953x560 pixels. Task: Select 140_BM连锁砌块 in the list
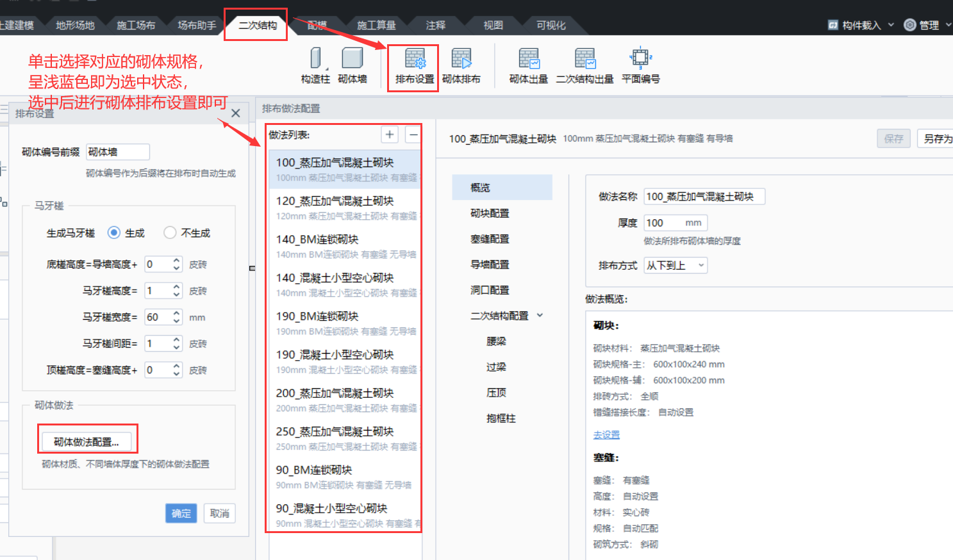click(x=345, y=246)
